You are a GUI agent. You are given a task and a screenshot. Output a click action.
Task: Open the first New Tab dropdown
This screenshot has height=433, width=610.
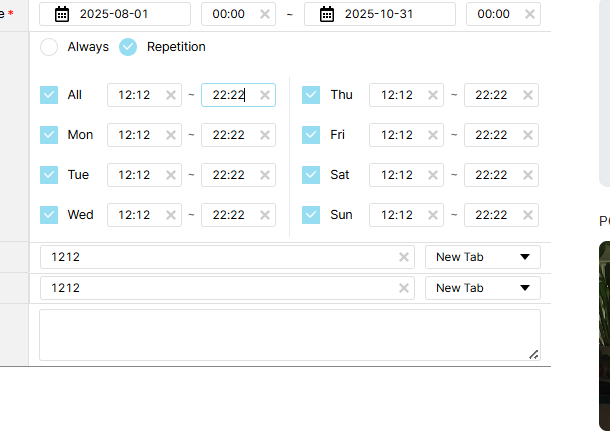coord(483,257)
